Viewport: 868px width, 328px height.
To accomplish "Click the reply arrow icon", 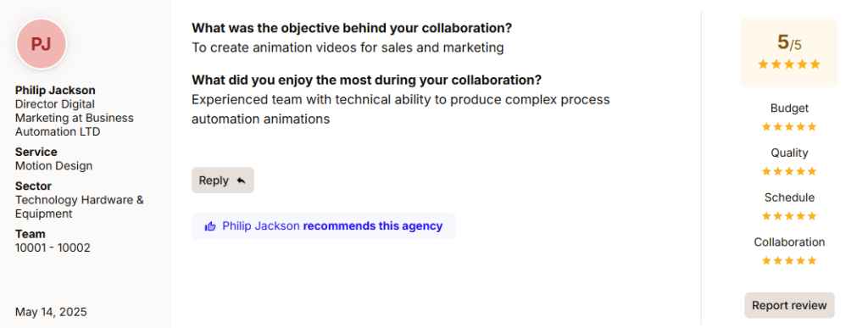I will point(240,181).
